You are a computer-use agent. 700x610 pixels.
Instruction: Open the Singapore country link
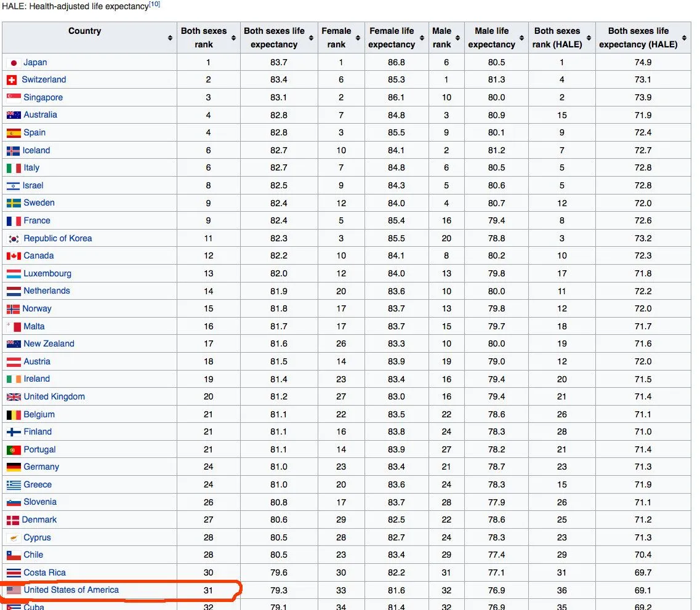[x=43, y=97]
